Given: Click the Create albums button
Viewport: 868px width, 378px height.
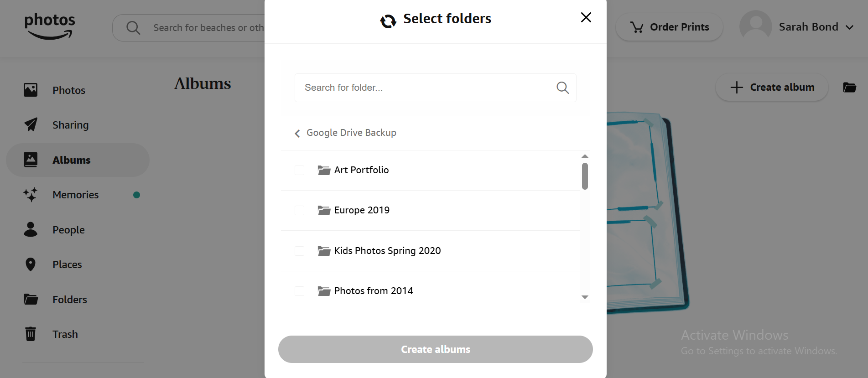Looking at the screenshot, I should pyautogui.click(x=435, y=349).
